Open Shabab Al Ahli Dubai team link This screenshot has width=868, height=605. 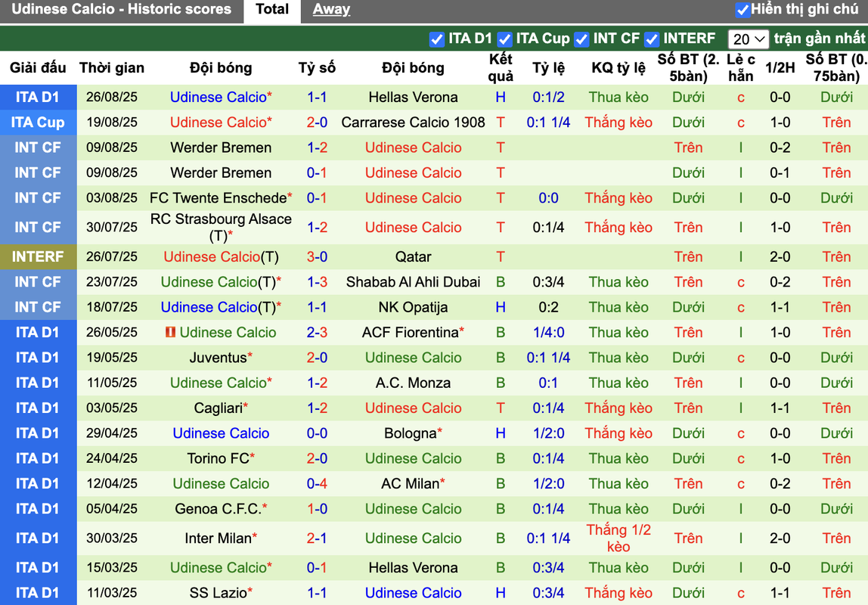[413, 282]
